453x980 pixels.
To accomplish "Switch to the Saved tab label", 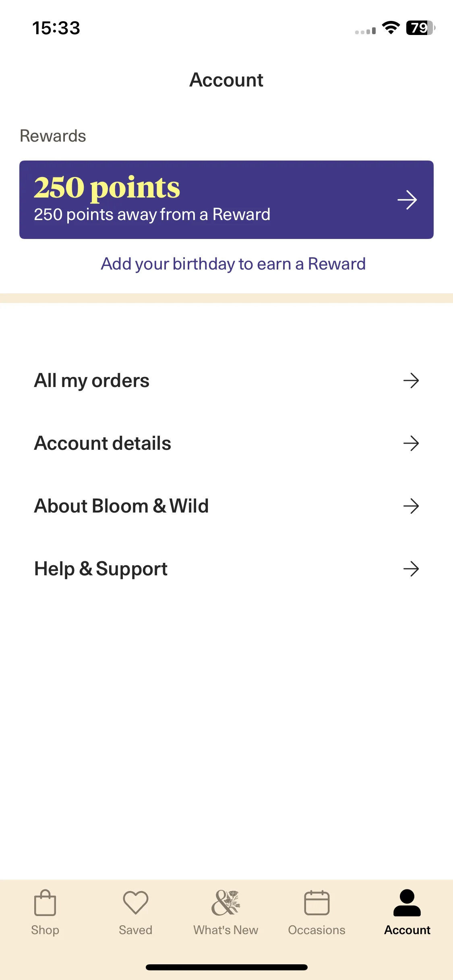I will (x=136, y=930).
